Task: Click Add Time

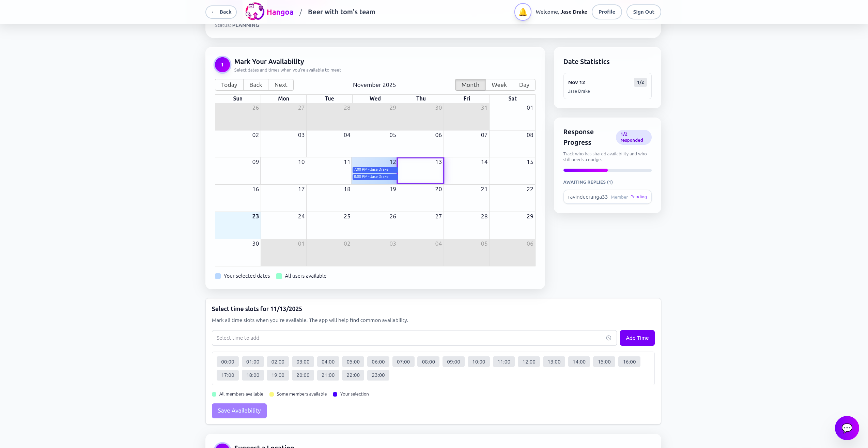Action: [637, 338]
